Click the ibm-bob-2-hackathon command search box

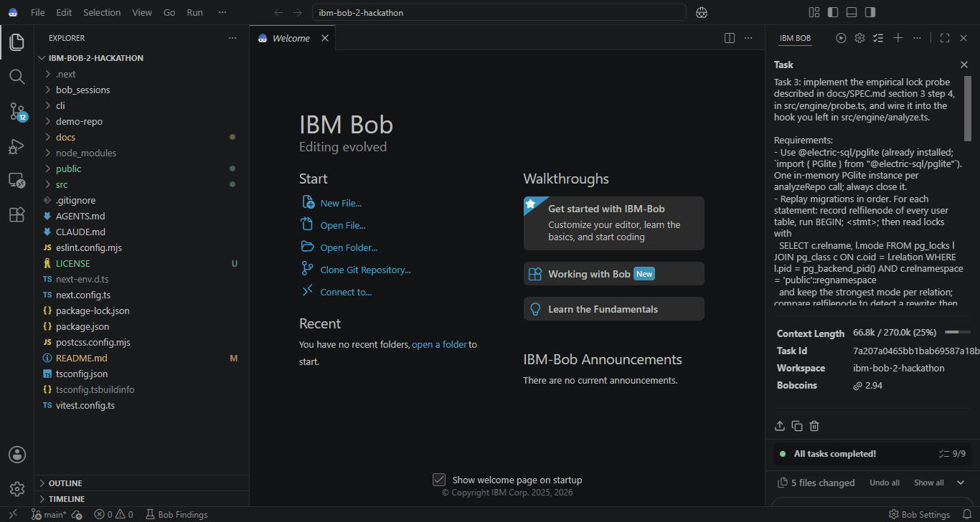[x=499, y=12]
